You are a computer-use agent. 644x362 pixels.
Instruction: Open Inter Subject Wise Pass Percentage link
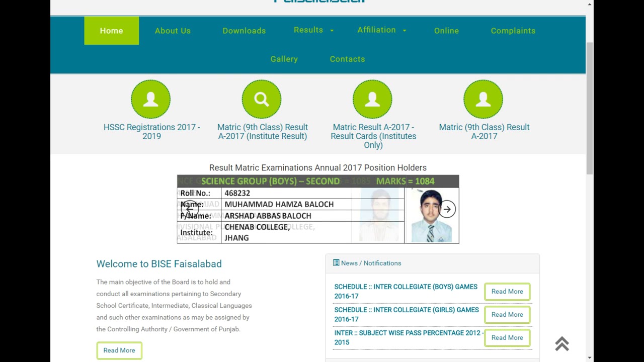tap(408, 337)
